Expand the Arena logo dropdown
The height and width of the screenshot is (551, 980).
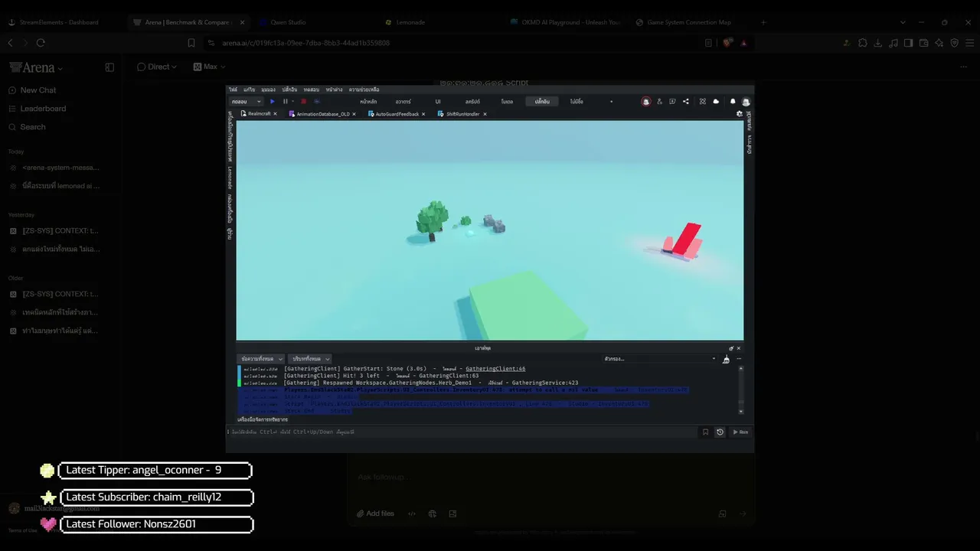point(36,67)
